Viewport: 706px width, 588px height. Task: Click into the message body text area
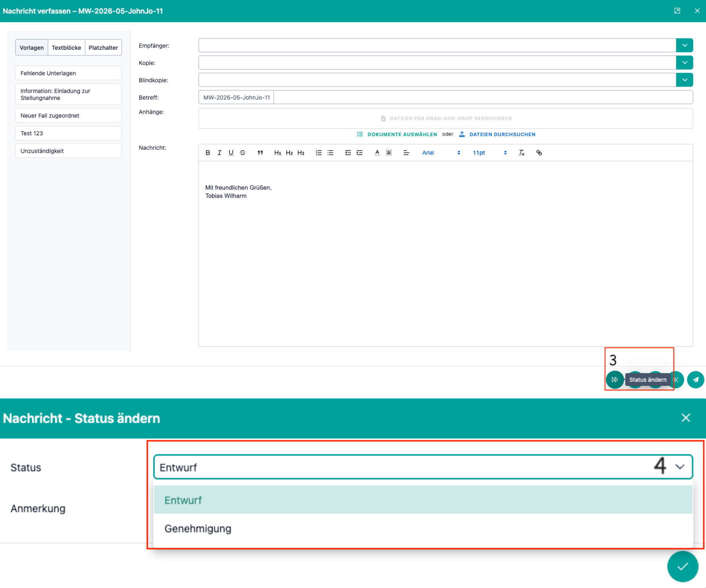pos(446,254)
